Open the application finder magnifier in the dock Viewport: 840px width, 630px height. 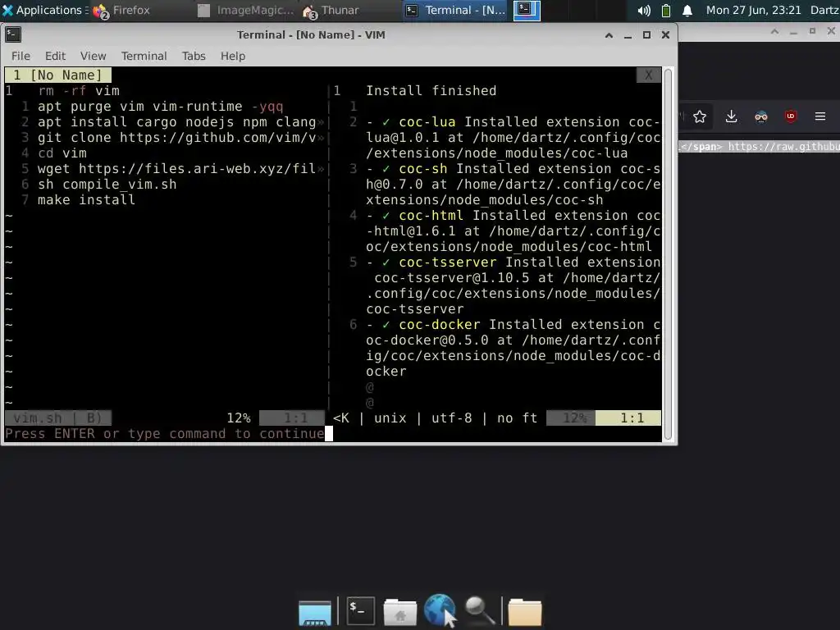point(479,610)
